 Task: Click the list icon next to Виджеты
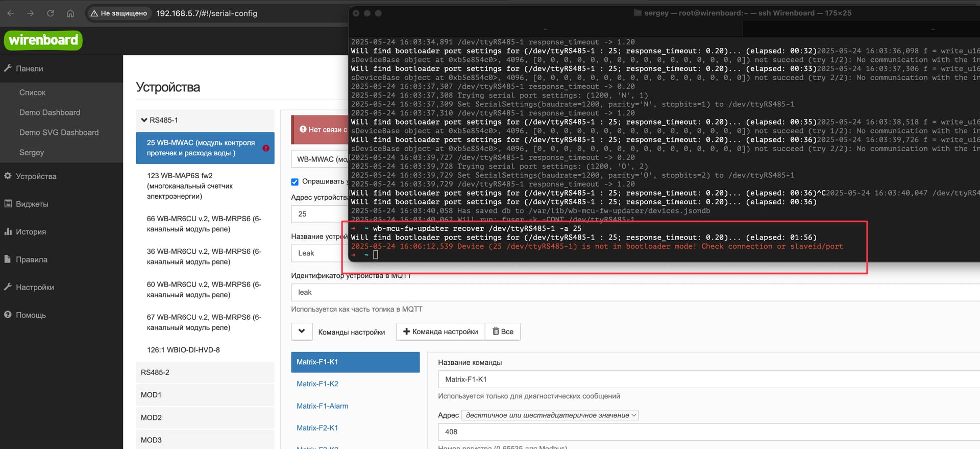pos(8,203)
